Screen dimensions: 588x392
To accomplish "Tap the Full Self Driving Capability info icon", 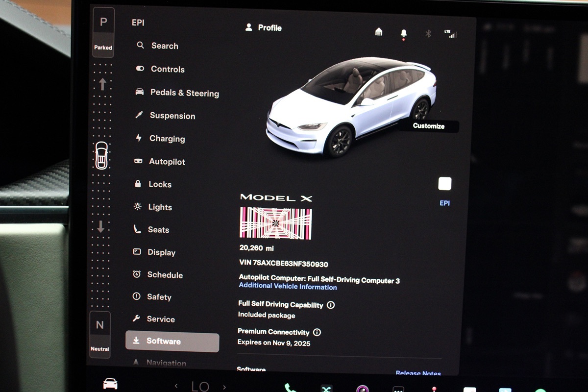I will click(x=331, y=305).
